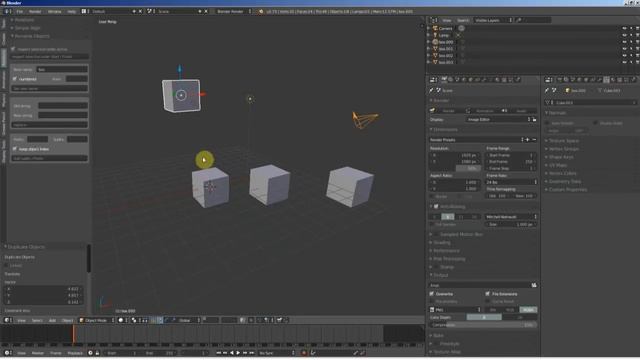Toggle the Numbered checkbox

pyautogui.click(x=15, y=79)
